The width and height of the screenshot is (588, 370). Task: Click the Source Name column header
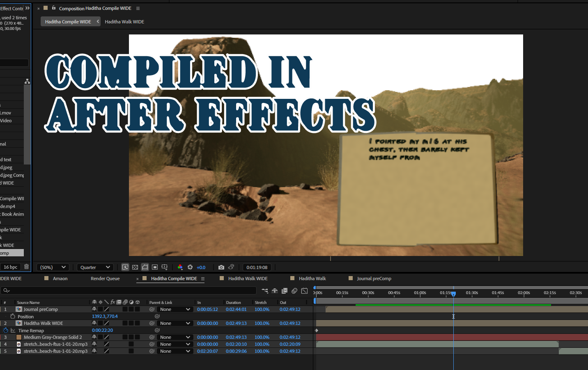tap(28, 302)
